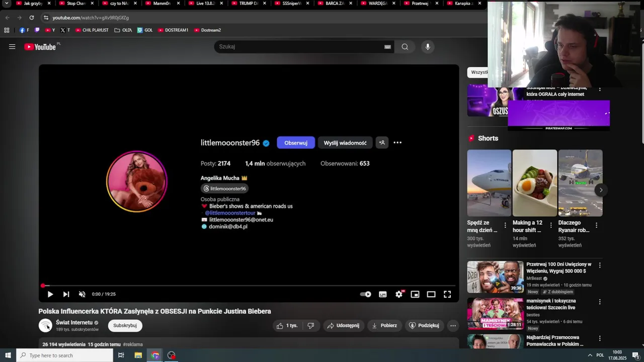The image size is (644, 362).
Task: Focus the Szukaj search field
Action: coord(300,47)
